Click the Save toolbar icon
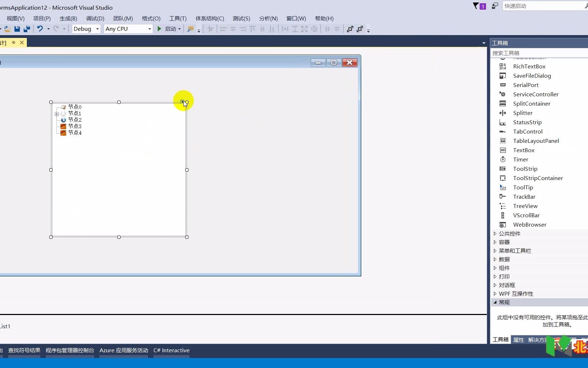Screen dimensions: 588x368 point(17,29)
